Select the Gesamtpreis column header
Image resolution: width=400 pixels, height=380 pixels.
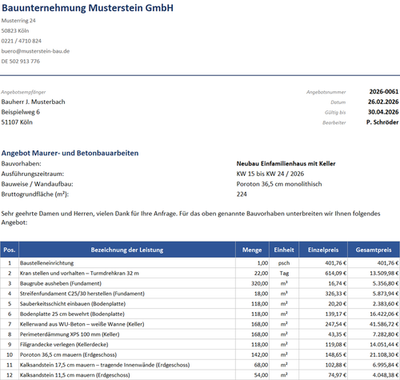point(374,250)
